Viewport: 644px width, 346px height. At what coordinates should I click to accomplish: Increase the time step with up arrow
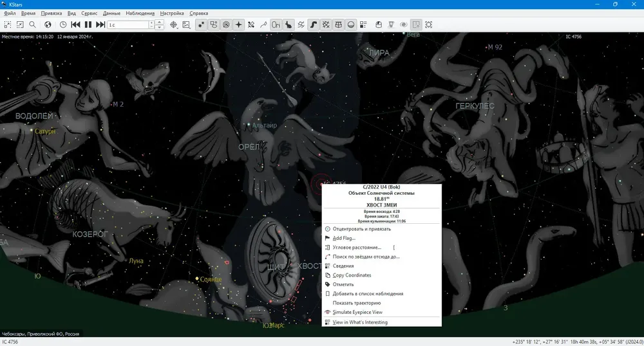coord(160,22)
